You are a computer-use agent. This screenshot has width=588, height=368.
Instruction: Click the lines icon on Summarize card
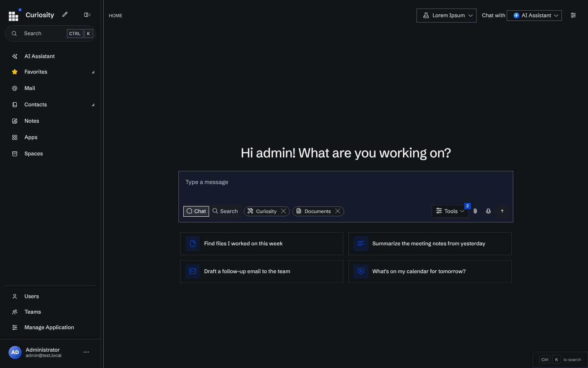click(x=361, y=244)
